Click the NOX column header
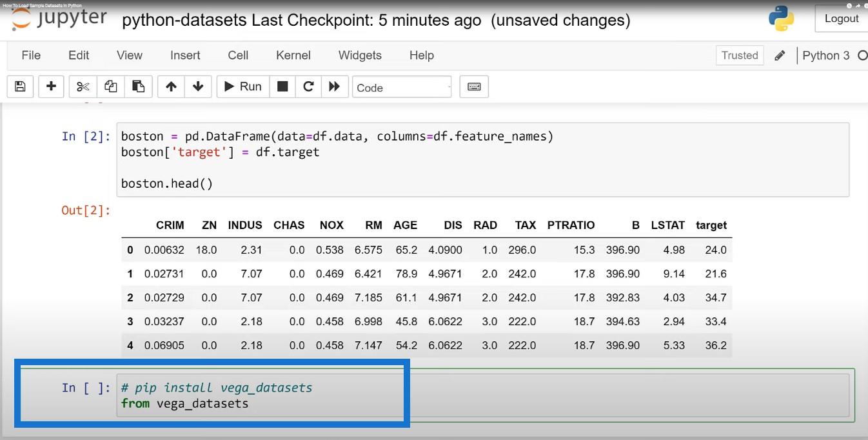 click(x=331, y=225)
